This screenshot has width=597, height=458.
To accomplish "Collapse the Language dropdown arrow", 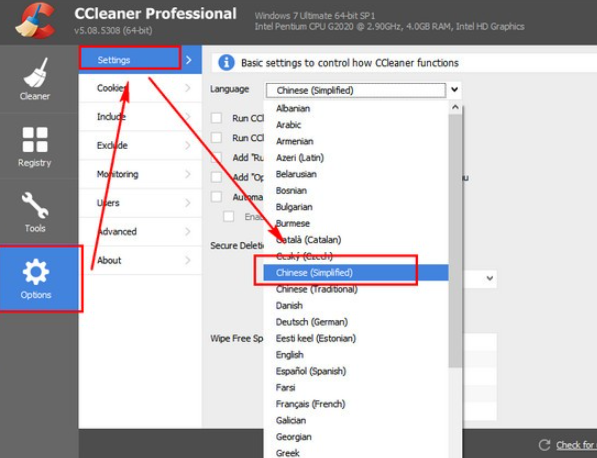I will click(454, 90).
